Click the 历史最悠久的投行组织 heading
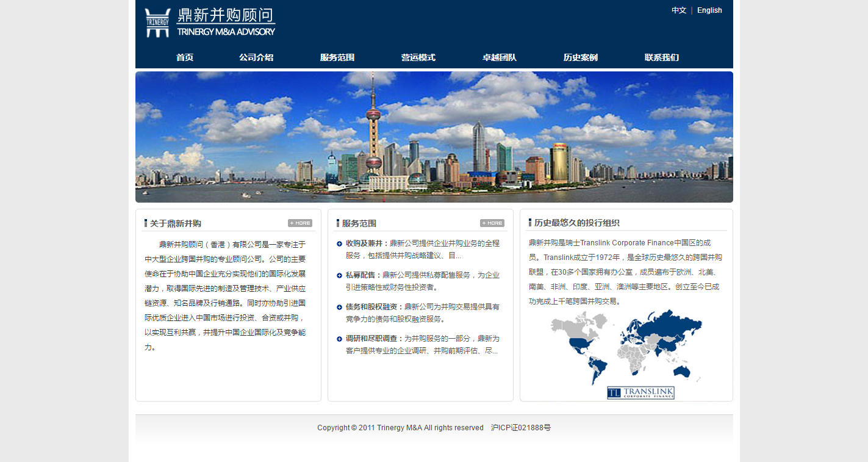This screenshot has width=868, height=462. click(577, 223)
